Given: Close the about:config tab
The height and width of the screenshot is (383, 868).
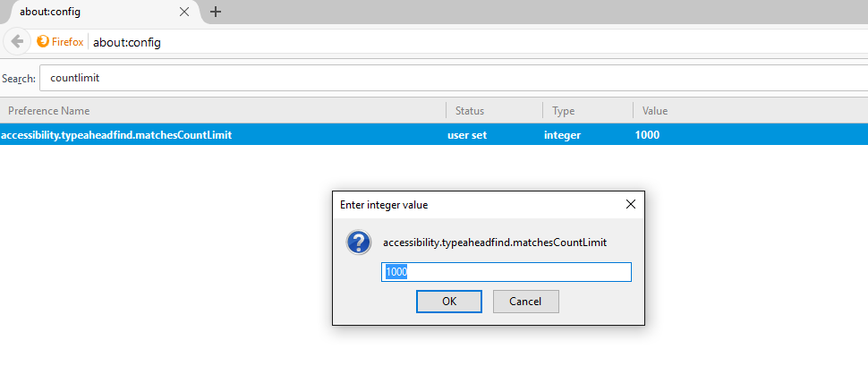Looking at the screenshot, I should (184, 12).
